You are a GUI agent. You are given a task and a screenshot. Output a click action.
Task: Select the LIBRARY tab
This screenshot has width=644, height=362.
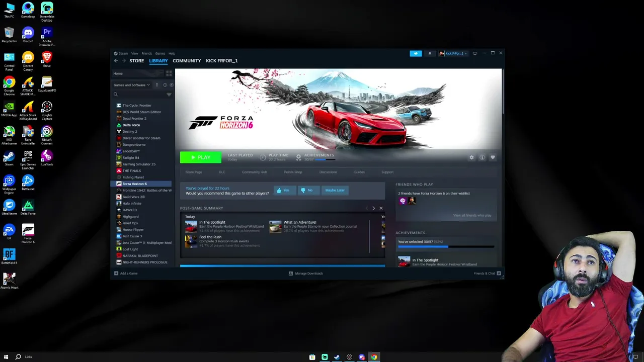158,61
